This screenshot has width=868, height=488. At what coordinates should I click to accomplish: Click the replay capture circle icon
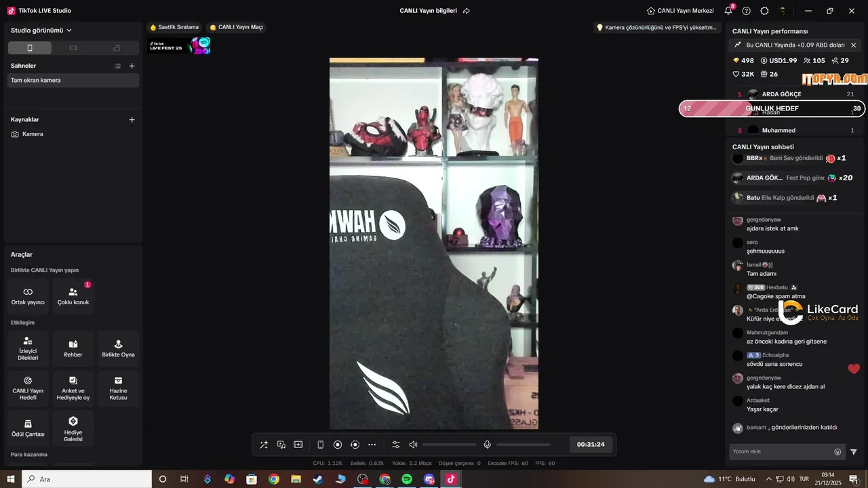coord(355,445)
